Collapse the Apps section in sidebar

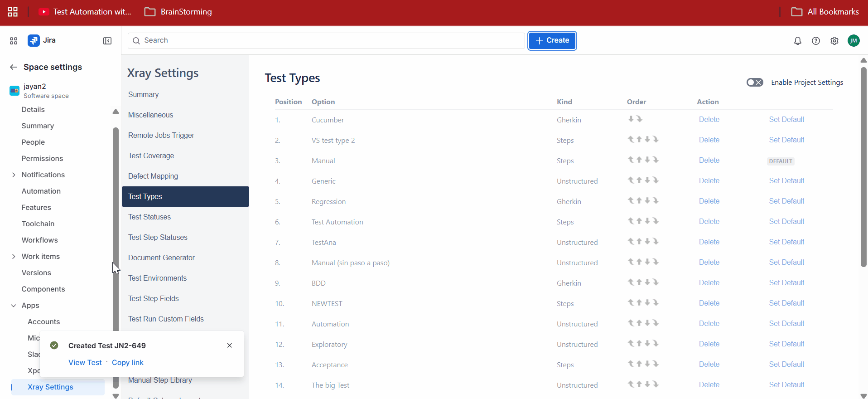(x=14, y=306)
